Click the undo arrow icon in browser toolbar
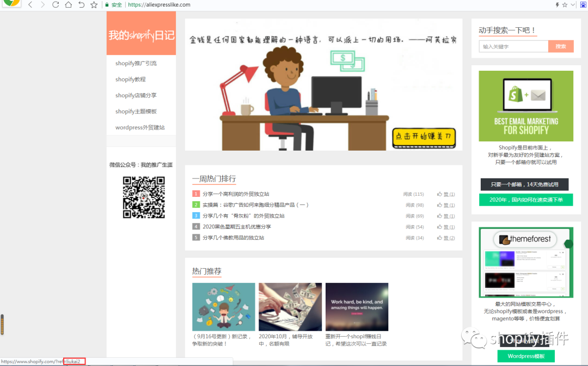The image size is (588, 366). point(82,4)
